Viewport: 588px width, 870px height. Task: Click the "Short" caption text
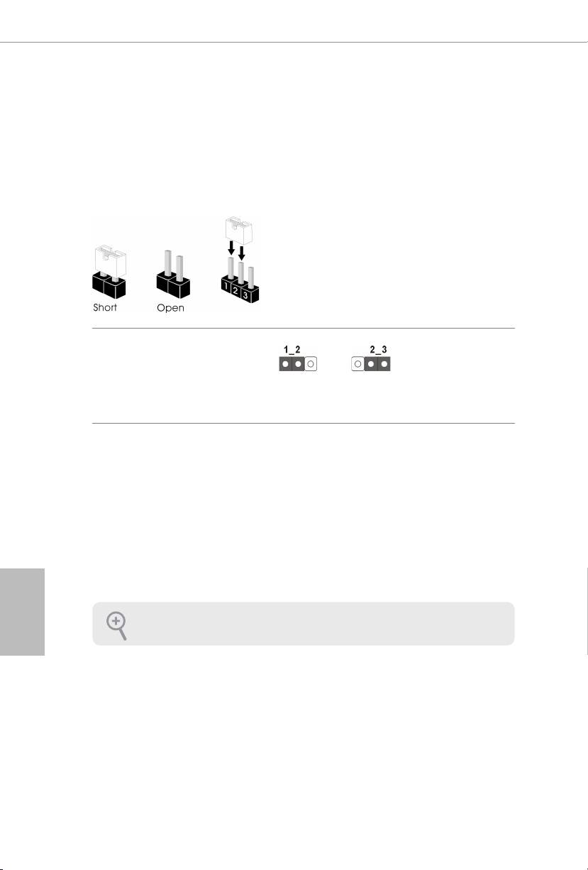coord(106,308)
